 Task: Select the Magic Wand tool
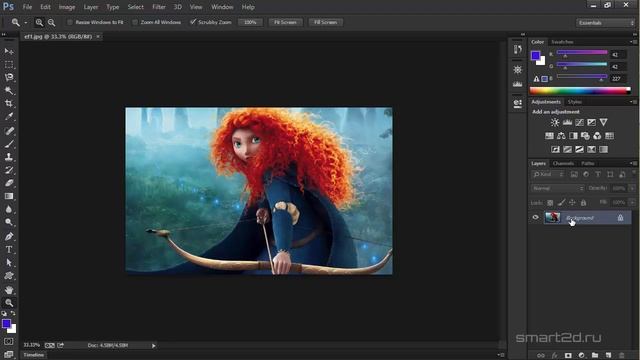click(9, 91)
